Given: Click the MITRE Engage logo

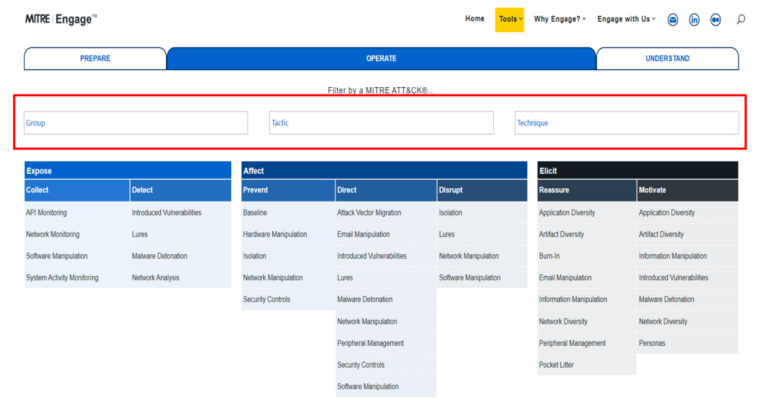Looking at the screenshot, I should pyautogui.click(x=61, y=19).
